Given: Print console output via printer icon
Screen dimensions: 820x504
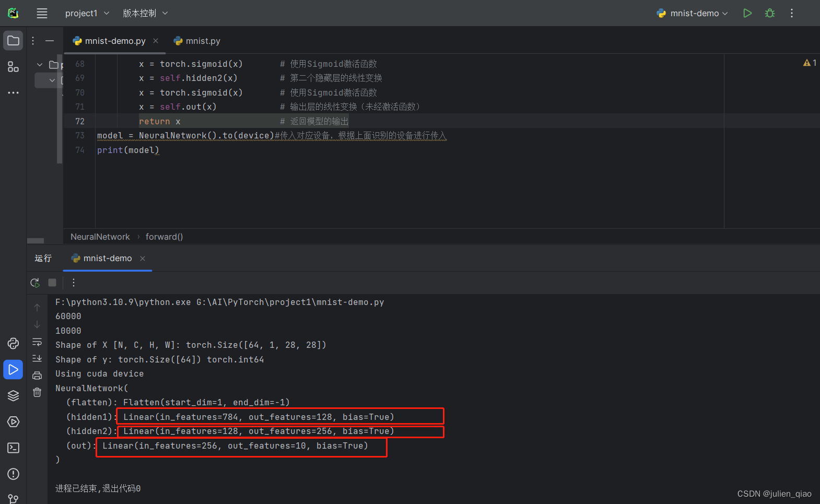Looking at the screenshot, I should (x=37, y=376).
